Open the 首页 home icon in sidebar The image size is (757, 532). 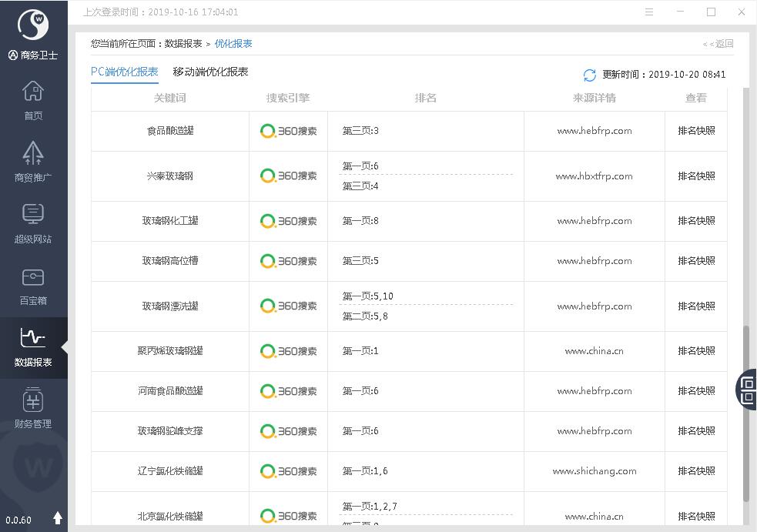[33, 100]
